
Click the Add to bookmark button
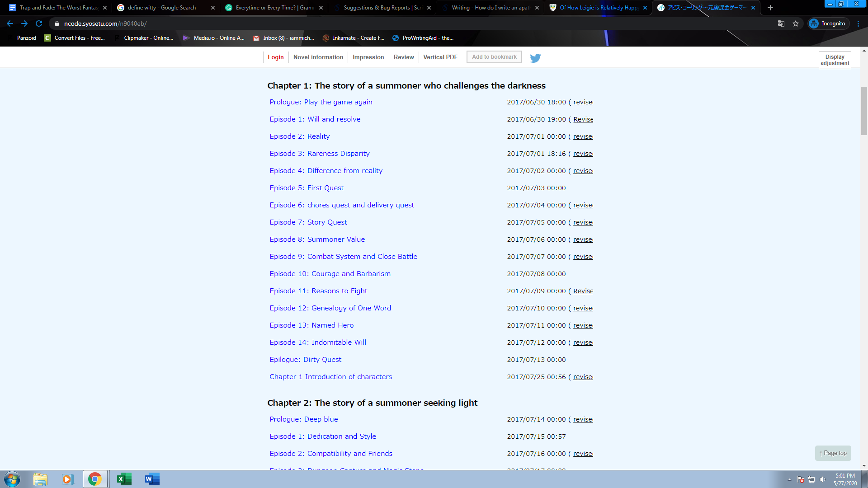494,57
